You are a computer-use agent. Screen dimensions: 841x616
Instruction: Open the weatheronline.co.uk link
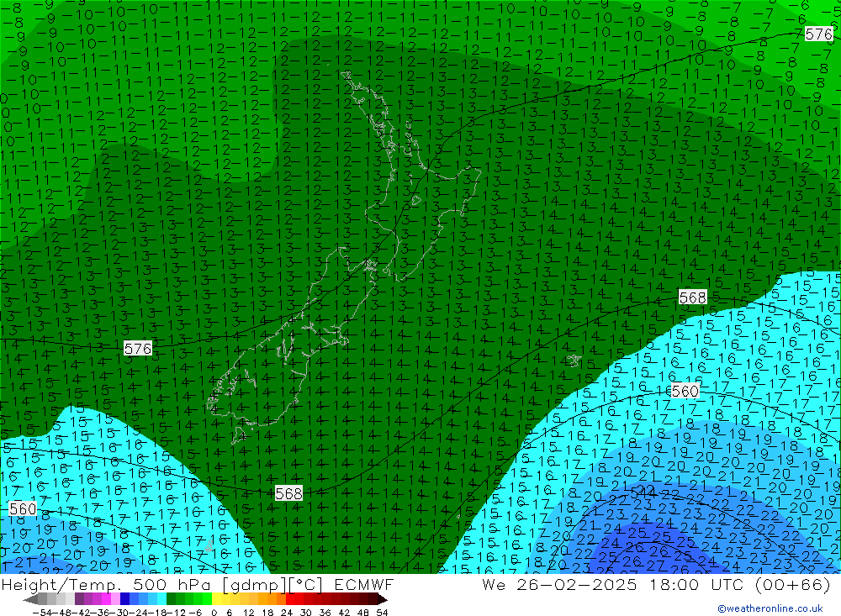coord(770,608)
